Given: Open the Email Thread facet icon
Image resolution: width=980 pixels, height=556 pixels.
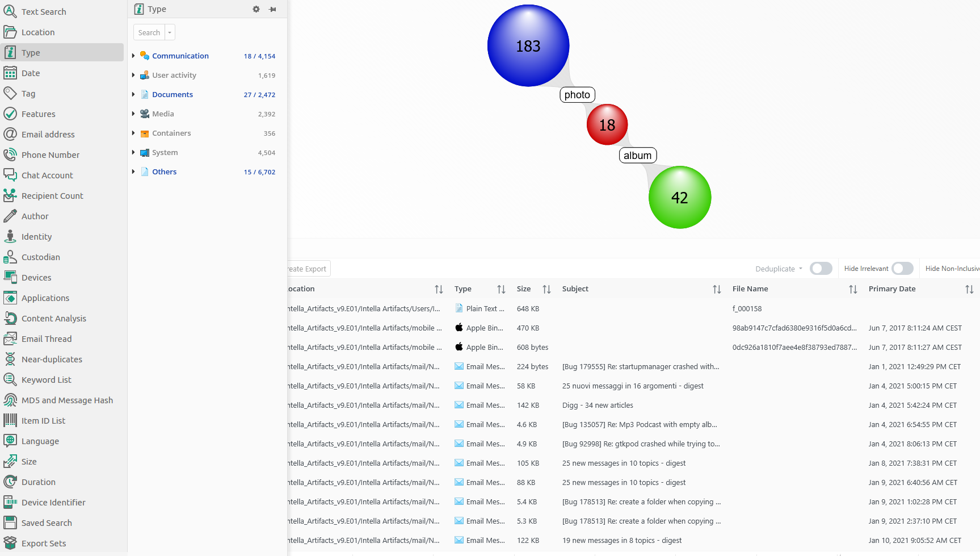Looking at the screenshot, I should (10, 339).
